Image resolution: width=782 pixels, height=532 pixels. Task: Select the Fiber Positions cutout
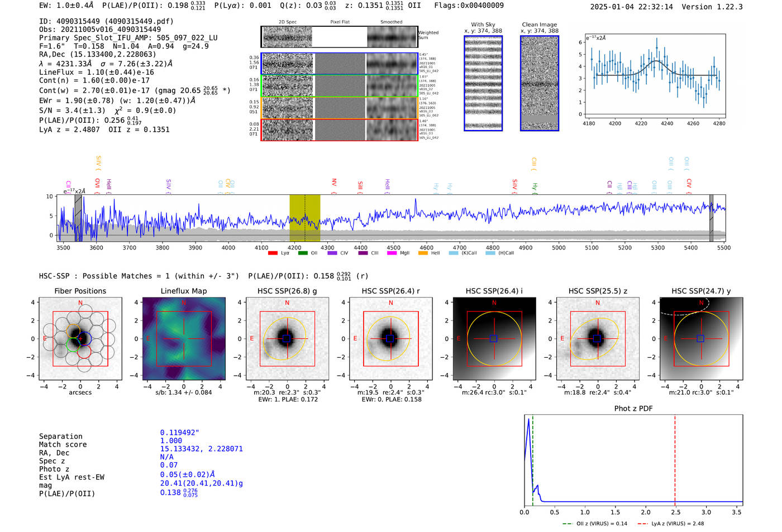(80, 339)
